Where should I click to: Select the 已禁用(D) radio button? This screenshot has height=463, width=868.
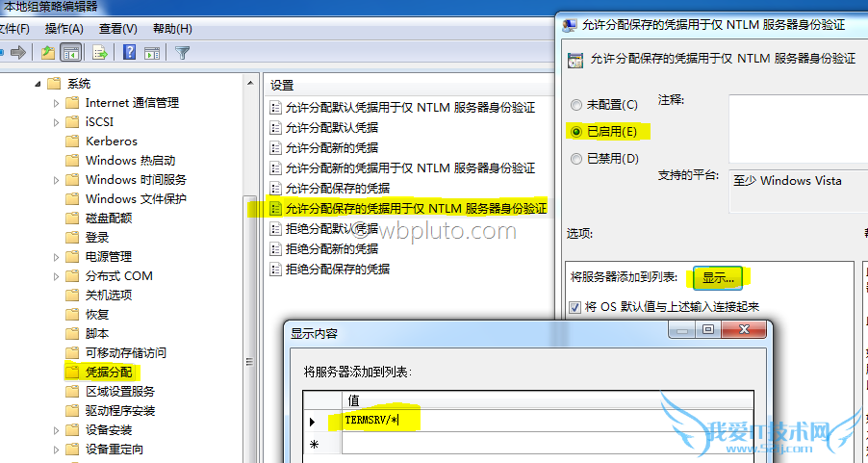coord(576,159)
